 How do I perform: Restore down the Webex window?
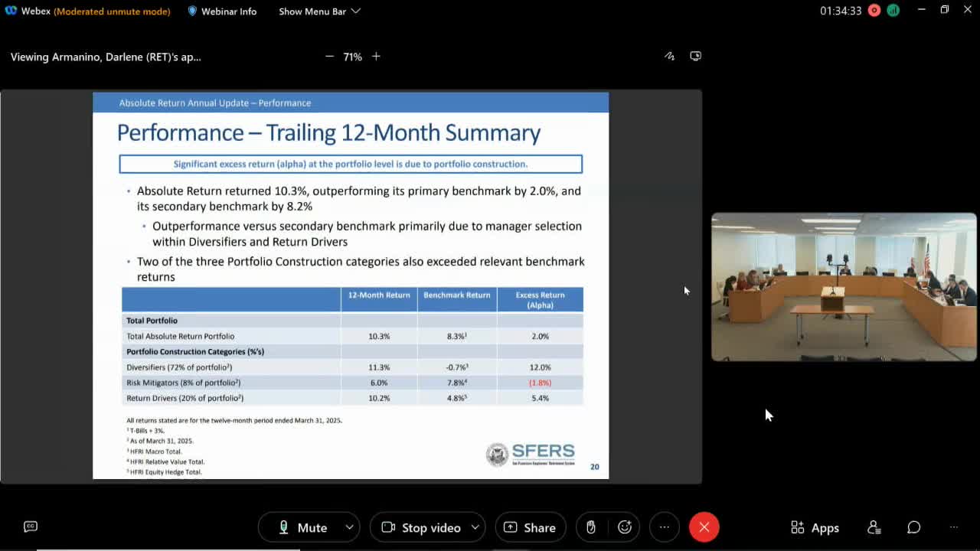tap(945, 10)
